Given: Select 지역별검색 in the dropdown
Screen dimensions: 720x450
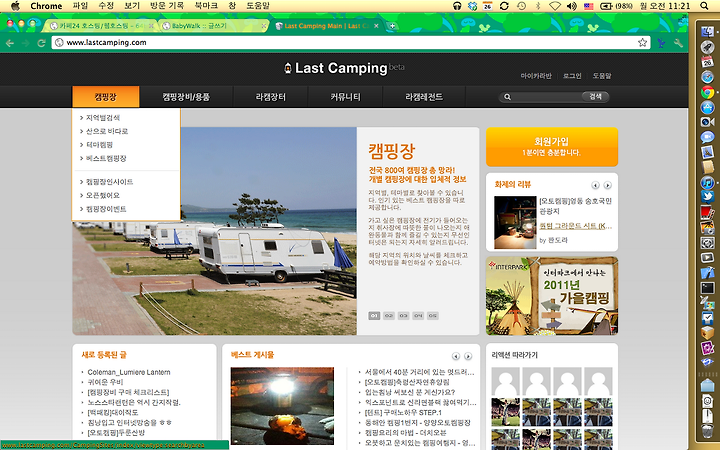Looking at the screenshot, I should pos(103,118).
